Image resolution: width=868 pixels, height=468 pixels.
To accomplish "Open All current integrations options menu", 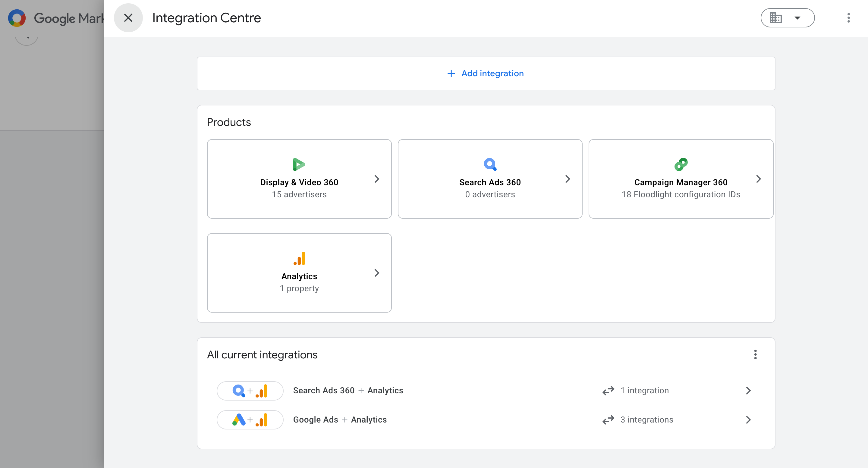I will (755, 354).
